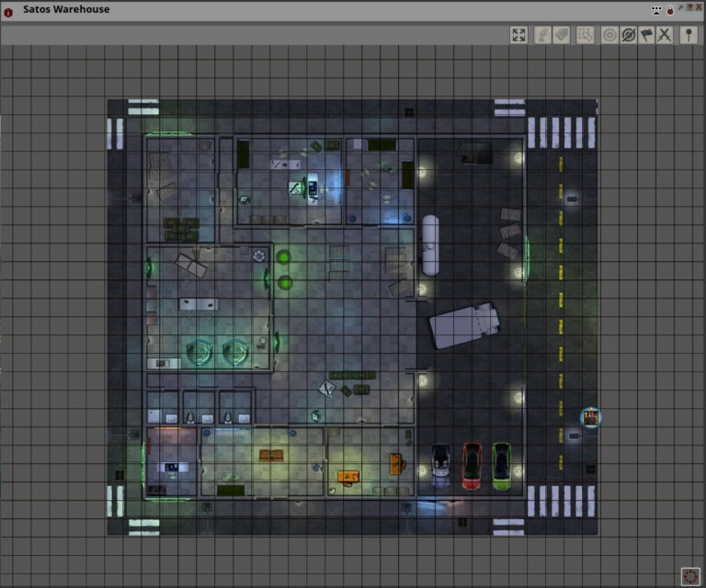Viewport: 706px width, 588px height.
Task: Click the flag toolbar icon
Action: click(646, 35)
